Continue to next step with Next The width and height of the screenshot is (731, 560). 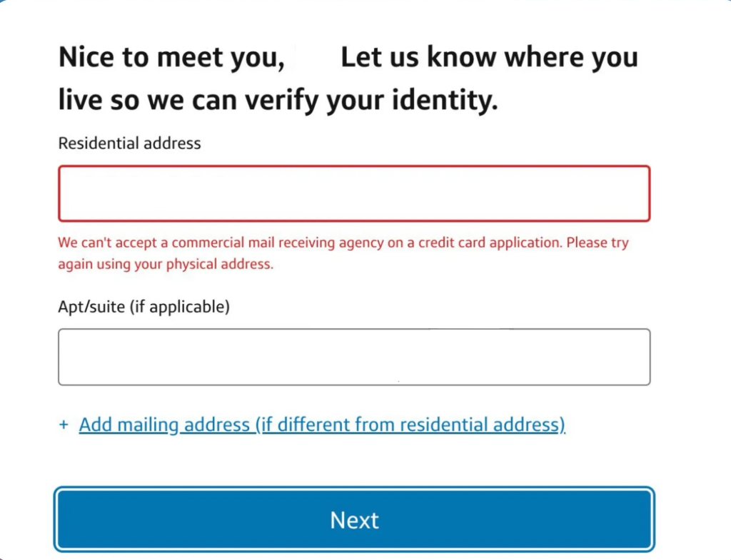click(354, 519)
